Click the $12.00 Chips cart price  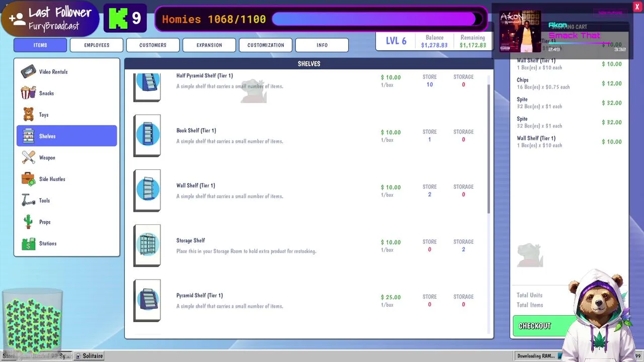click(612, 83)
